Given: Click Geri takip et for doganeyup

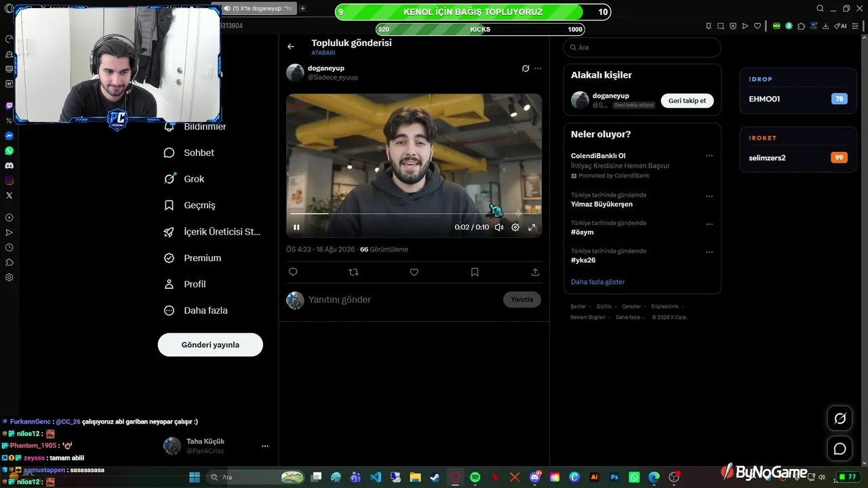Looking at the screenshot, I should tap(687, 101).
